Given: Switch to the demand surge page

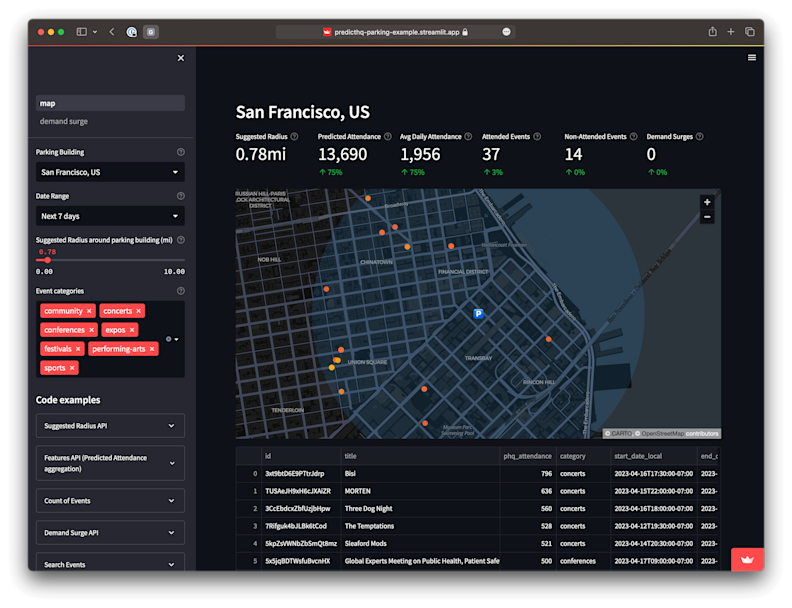Looking at the screenshot, I should click(64, 121).
